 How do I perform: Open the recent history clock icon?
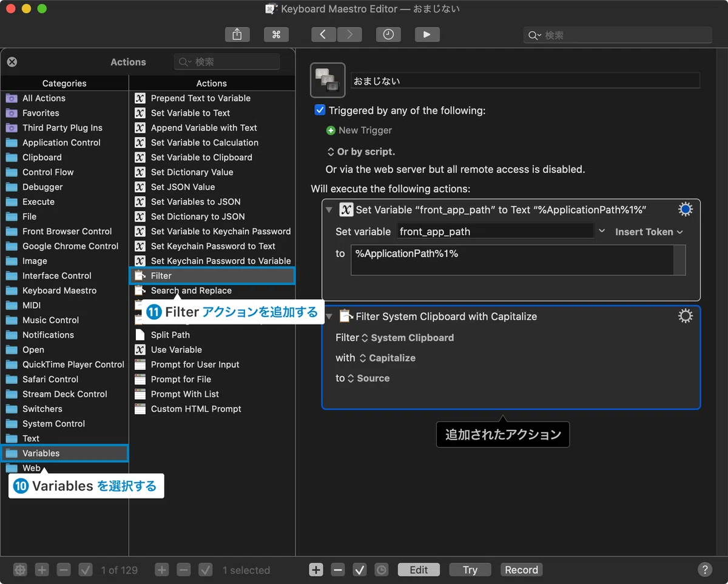(x=388, y=35)
